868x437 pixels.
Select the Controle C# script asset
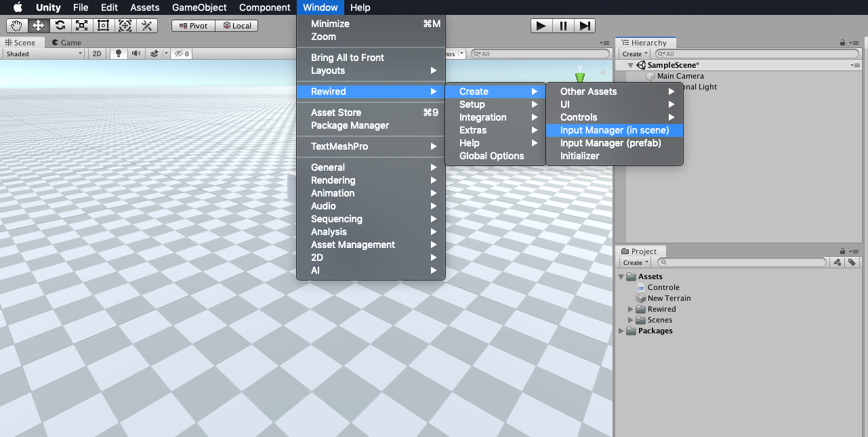(x=663, y=287)
